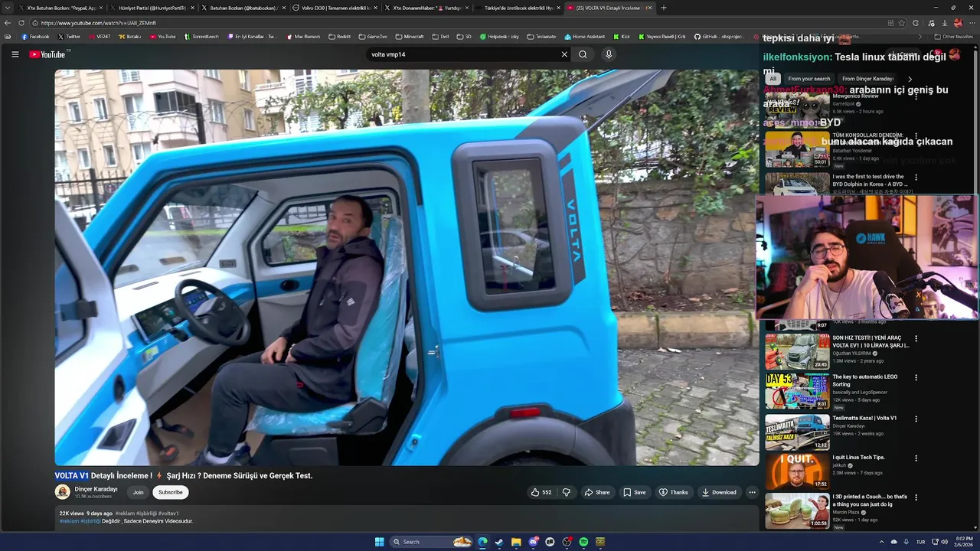Open the three-dot more actions menu
The width and height of the screenshot is (980, 551).
pos(752,492)
